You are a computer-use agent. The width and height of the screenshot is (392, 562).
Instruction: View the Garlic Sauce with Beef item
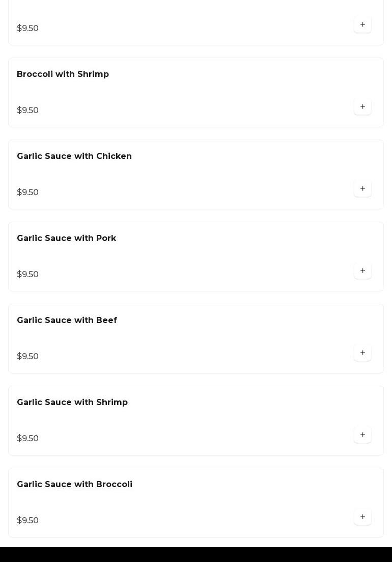67,320
